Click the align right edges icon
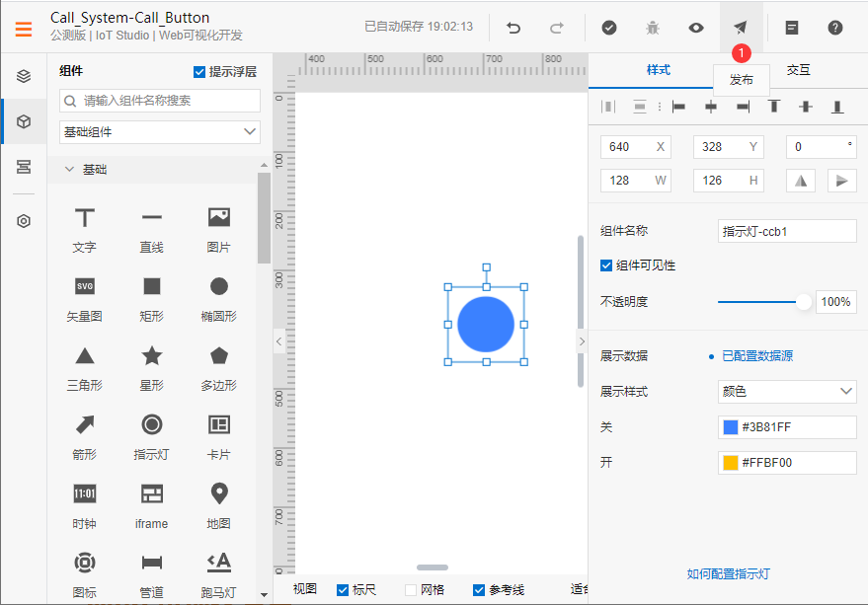868x605 pixels. tap(743, 107)
